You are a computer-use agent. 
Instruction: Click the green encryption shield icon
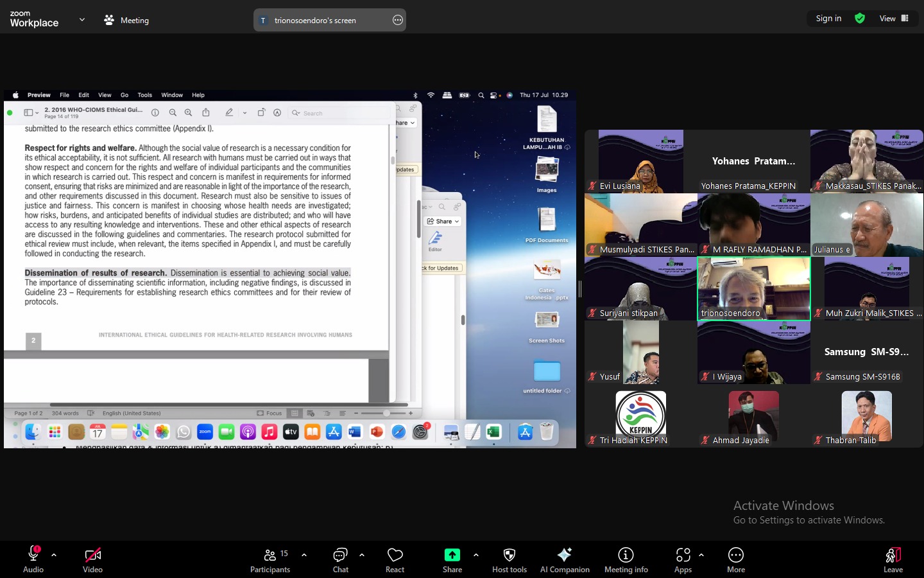coord(860,19)
